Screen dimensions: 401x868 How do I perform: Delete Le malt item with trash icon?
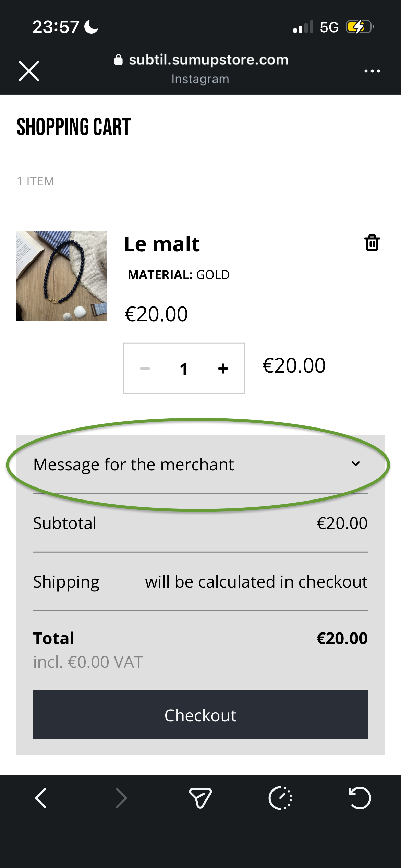coord(372,243)
